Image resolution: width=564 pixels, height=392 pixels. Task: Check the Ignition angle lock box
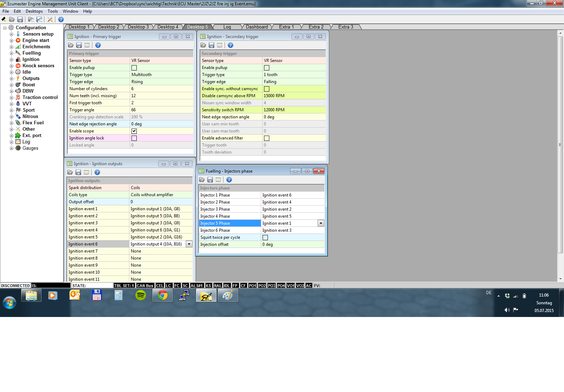[x=134, y=138]
